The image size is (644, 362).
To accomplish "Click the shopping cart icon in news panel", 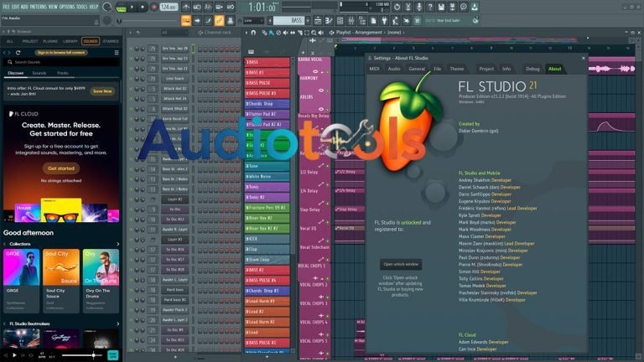I will coord(417,20).
